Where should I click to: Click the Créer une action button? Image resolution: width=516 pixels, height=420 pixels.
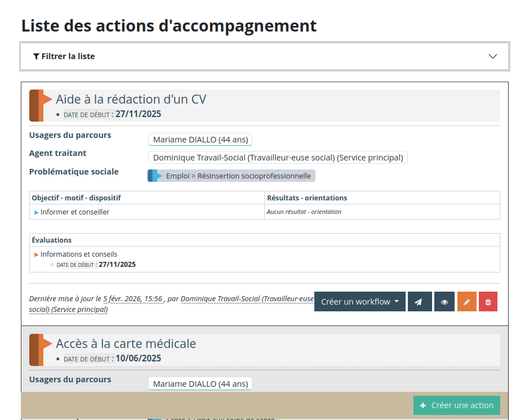456,405
